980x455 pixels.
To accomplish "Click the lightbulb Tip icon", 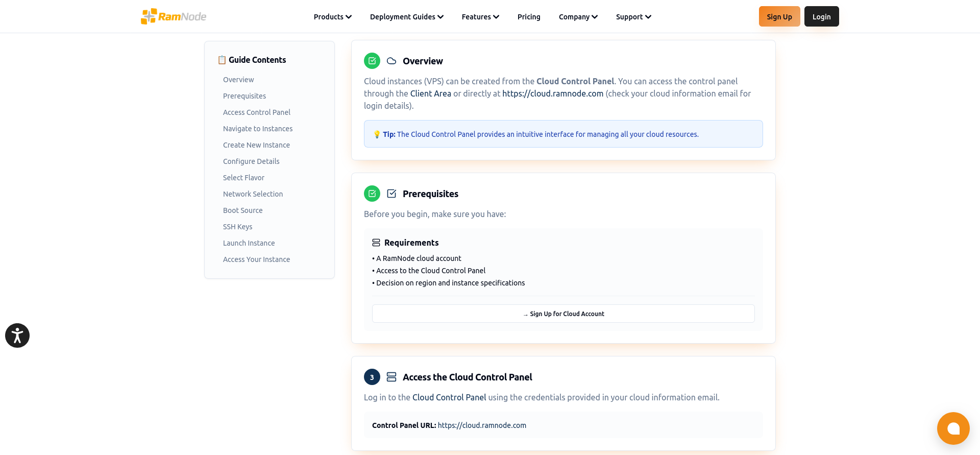I will 377,134.
